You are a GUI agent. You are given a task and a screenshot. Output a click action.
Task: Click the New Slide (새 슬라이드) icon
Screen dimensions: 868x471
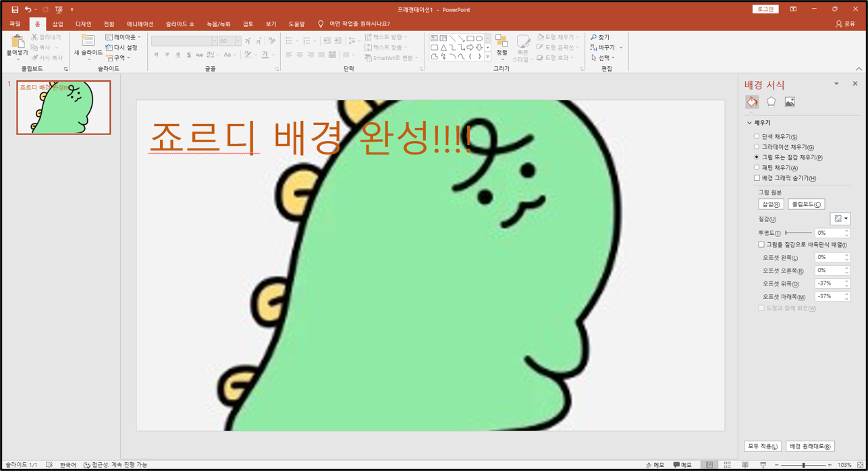pyautogui.click(x=88, y=40)
